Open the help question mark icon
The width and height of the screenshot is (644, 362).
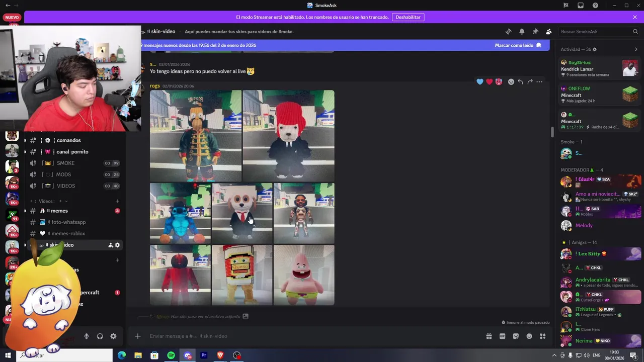click(596, 6)
